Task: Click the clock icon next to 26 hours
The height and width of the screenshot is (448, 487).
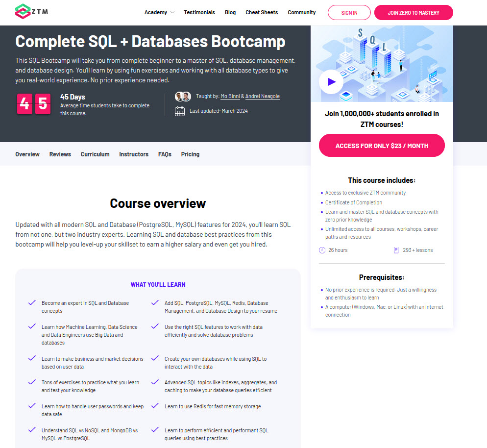Action: coord(322,250)
